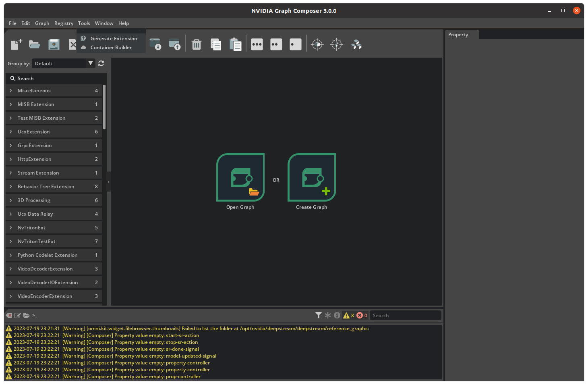Image resolution: width=588 pixels, height=385 pixels.
Task: Click the component list refresh icon
Action: (101, 63)
